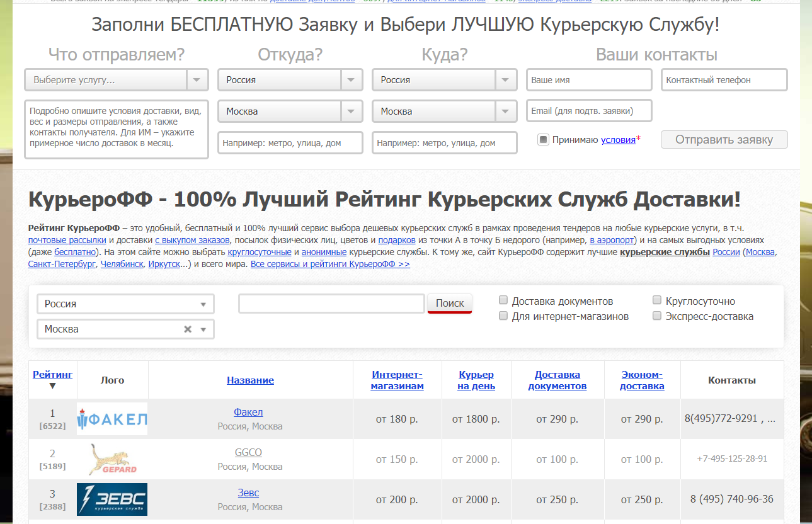Sort the table by Название column
The height and width of the screenshot is (524, 812).
251,380
